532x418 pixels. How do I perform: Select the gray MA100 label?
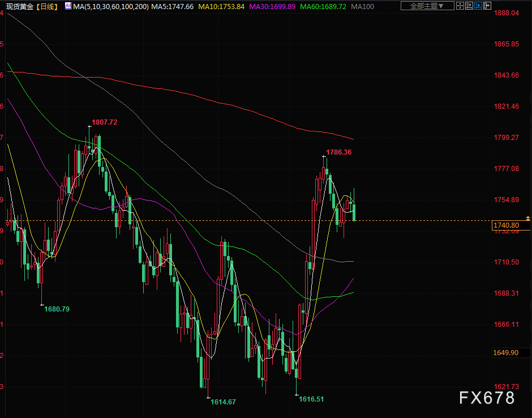(363, 6)
